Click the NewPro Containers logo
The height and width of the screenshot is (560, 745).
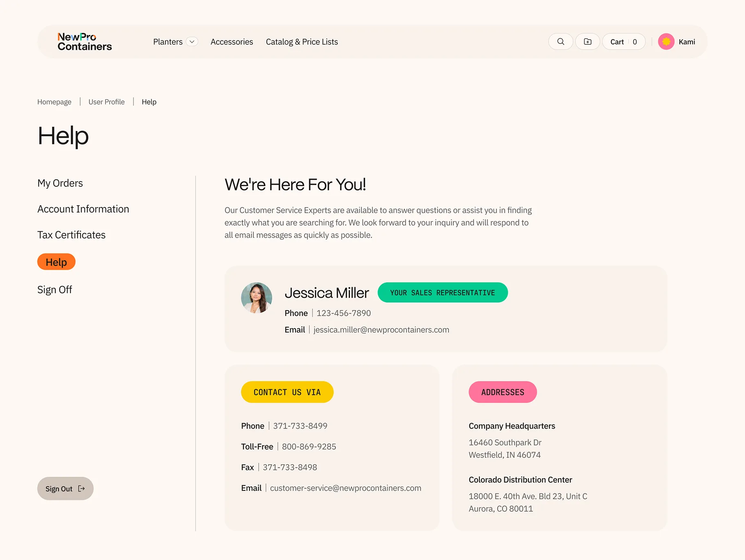tap(85, 42)
